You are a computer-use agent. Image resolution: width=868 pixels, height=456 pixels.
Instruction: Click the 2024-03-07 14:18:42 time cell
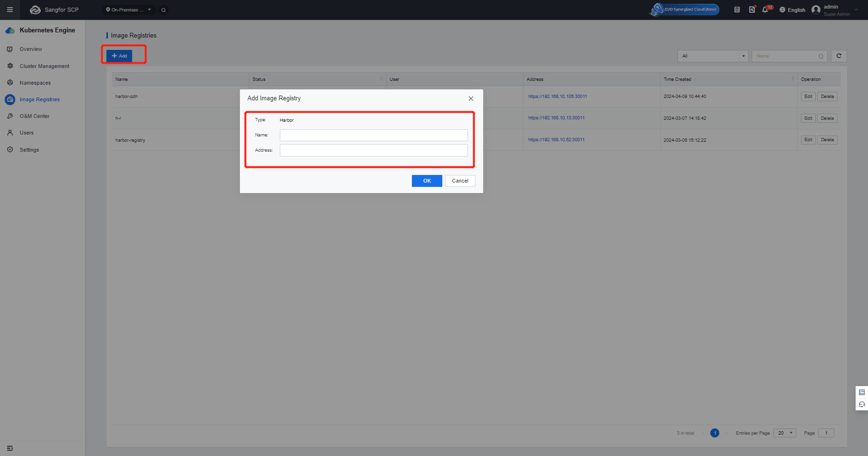coord(685,118)
